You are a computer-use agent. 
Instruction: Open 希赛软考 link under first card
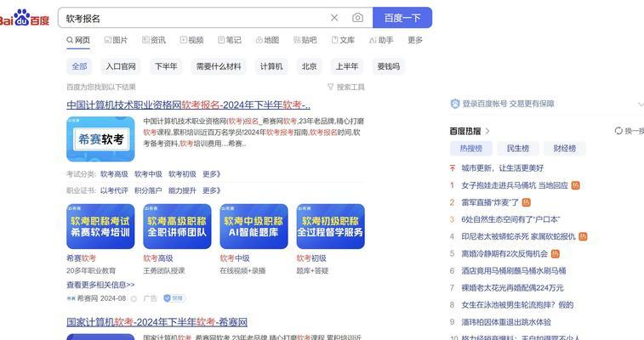click(82, 258)
